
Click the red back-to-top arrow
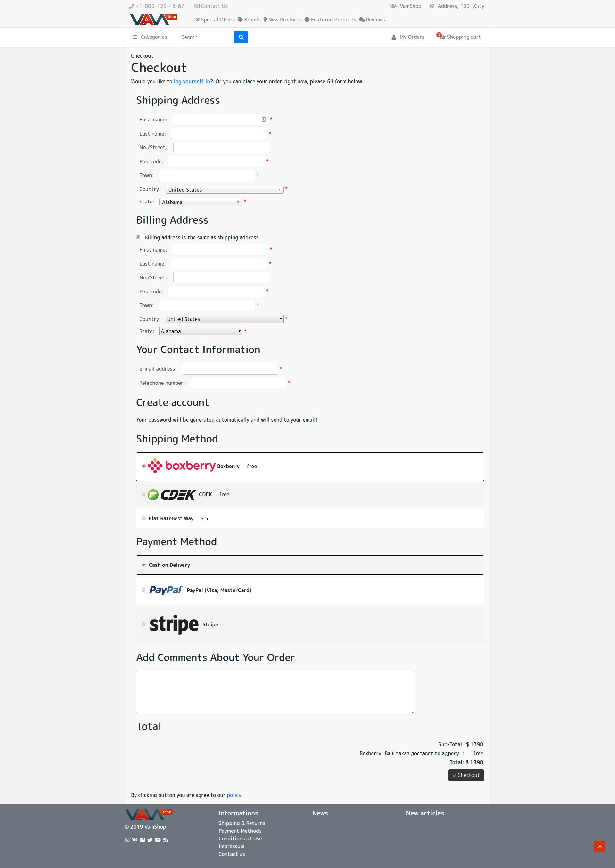[x=600, y=847]
